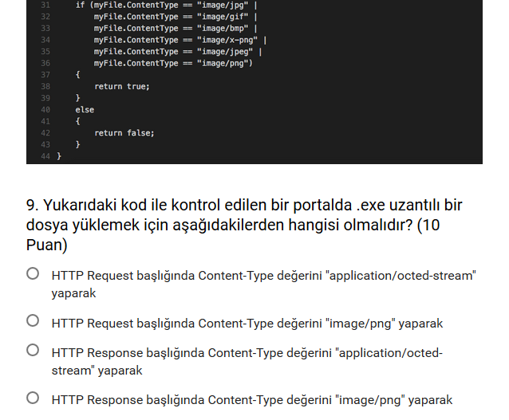Click the "return true;" code line
Image resolution: width=509 pixels, height=420 pixels.
(122, 86)
